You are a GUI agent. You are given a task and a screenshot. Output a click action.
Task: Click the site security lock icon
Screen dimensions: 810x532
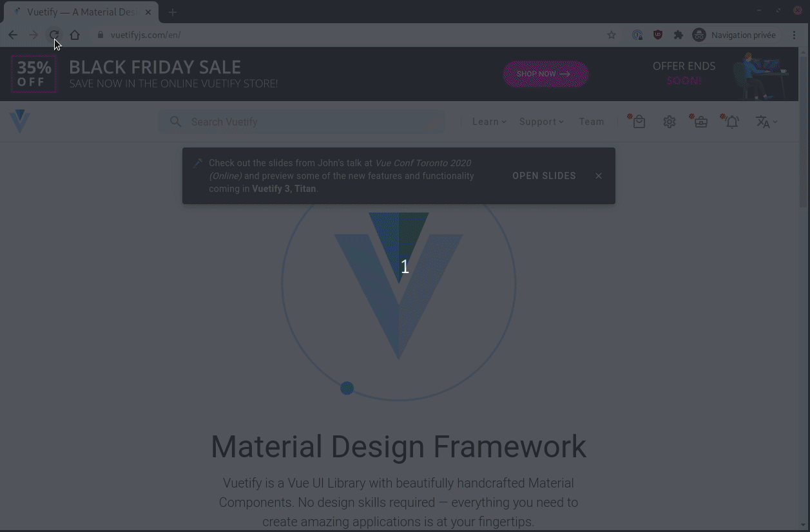click(x=101, y=35)
